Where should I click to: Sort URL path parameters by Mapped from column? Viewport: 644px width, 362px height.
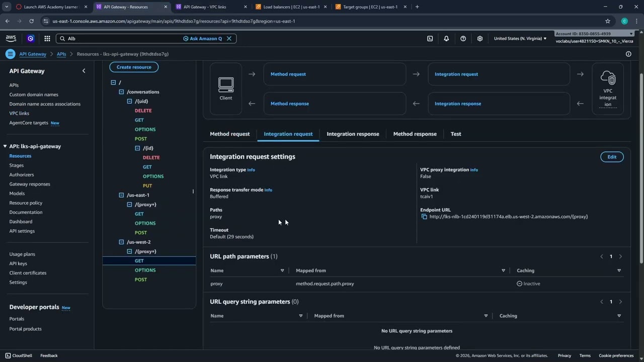click(x=503, y=270)
